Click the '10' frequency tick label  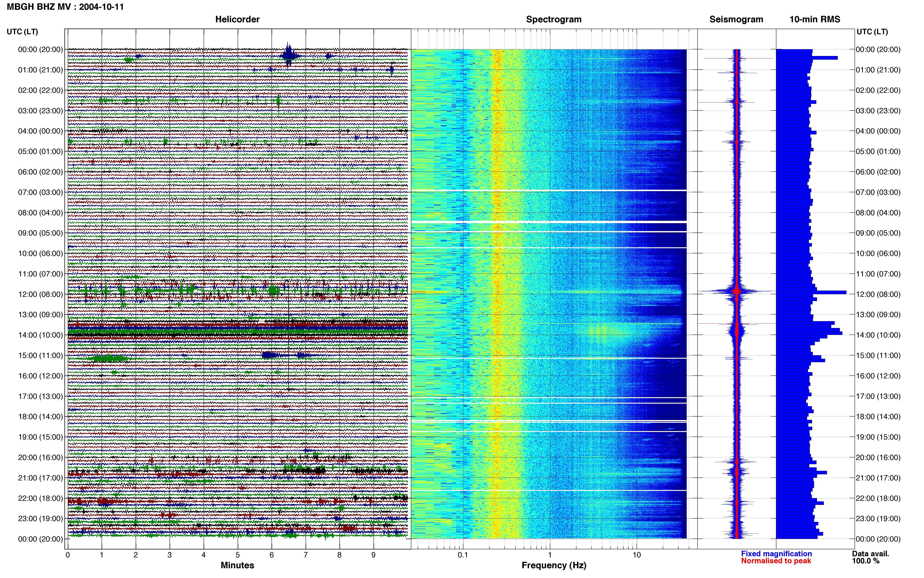(637, 555)
